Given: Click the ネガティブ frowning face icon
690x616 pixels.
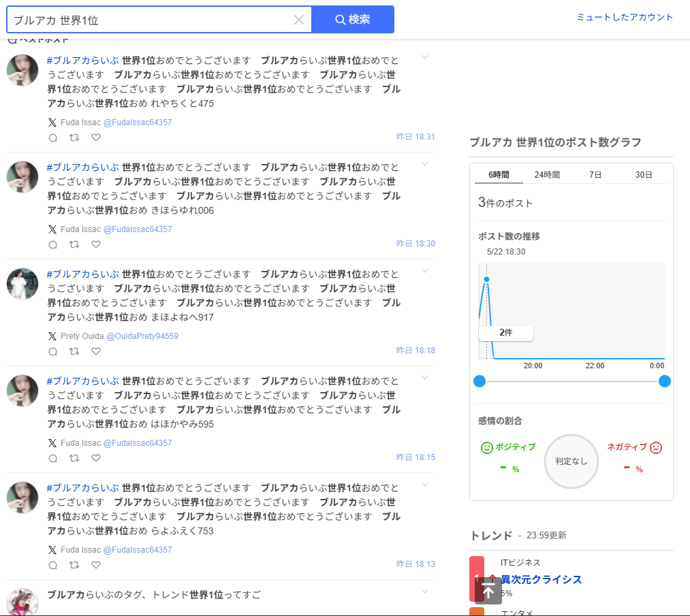Looking at the screenshot, I should click(x=656, y=448).
